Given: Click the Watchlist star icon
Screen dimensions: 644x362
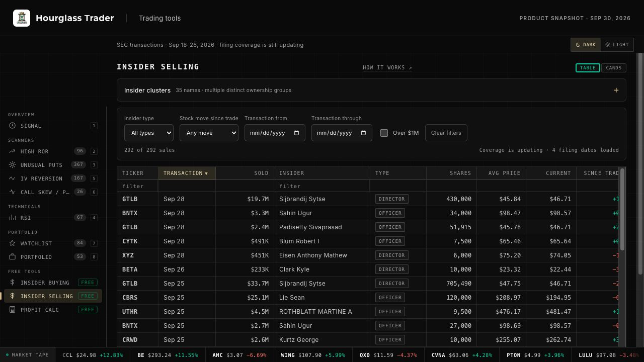Looking at the screenshot, I should [12, 243].
